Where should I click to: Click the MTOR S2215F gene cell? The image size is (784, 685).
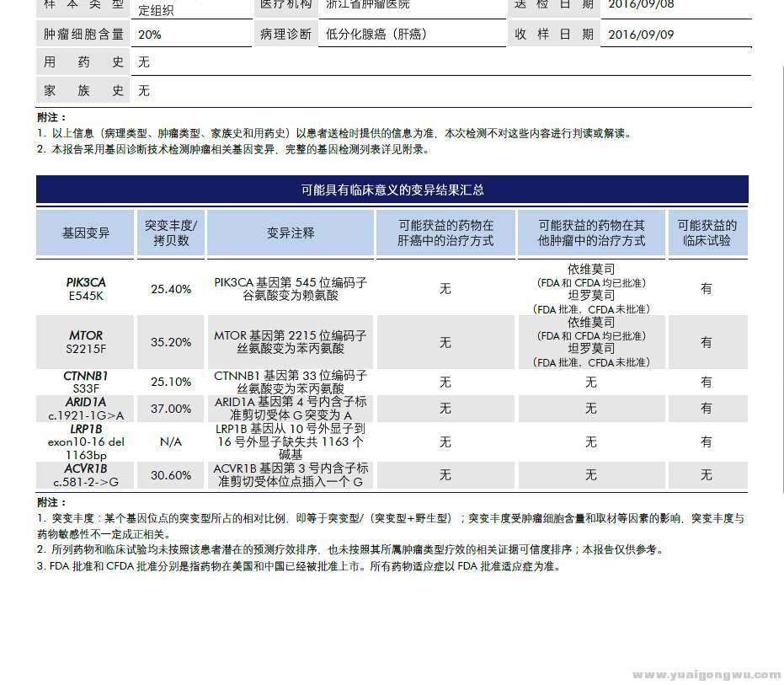[x=86, y=342]
